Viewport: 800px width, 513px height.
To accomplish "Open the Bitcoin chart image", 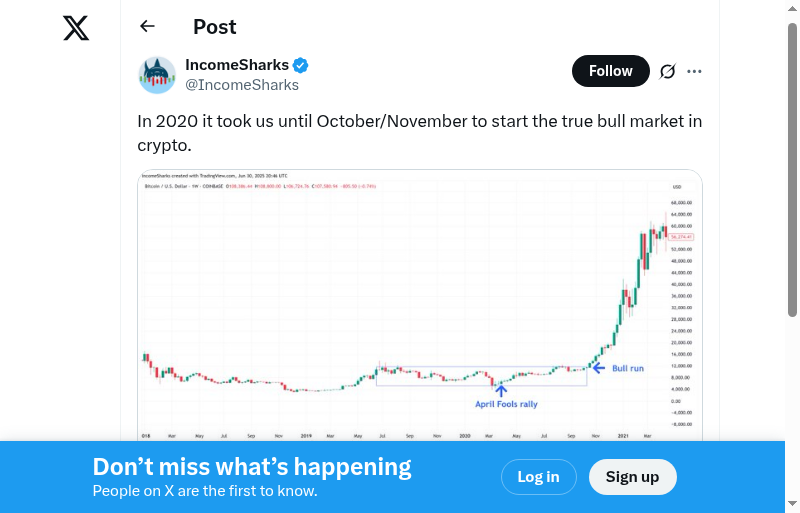I will click(420, 300).
